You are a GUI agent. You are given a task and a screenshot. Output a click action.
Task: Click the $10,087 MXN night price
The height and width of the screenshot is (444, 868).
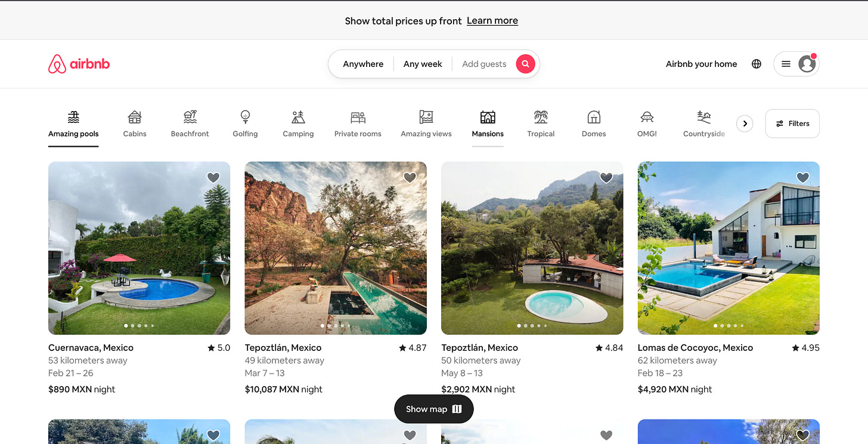point(284,389)
